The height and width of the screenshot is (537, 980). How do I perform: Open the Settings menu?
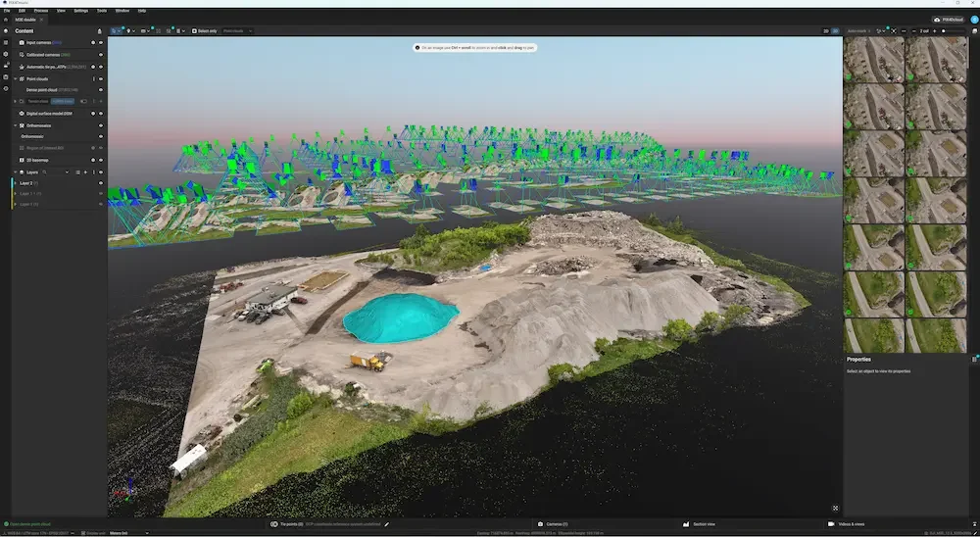tap(81, 11)
